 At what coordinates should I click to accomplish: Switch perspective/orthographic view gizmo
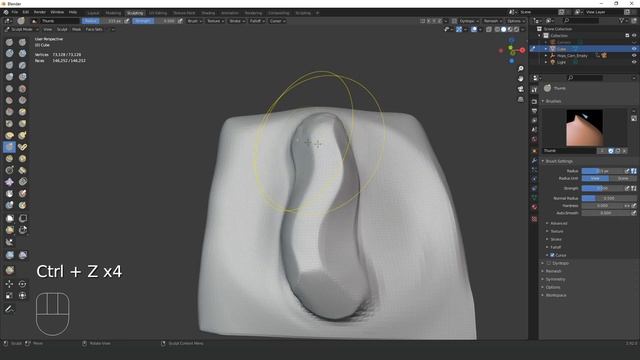point(520,99)
